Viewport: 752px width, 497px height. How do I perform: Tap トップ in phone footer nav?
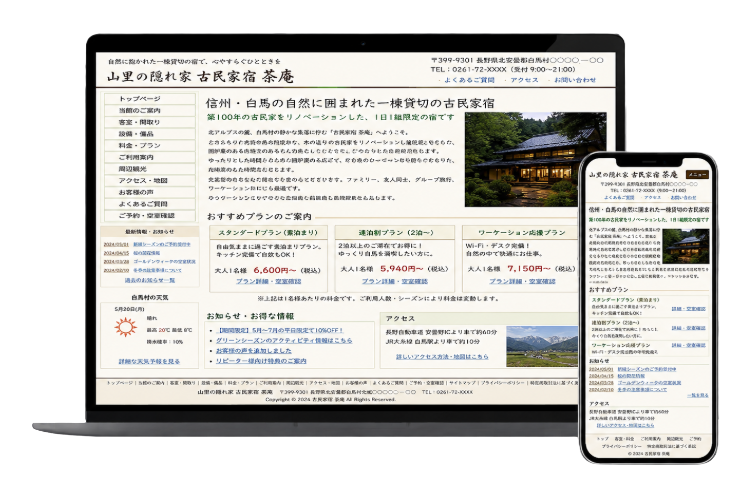pyautogui.click(x=602, y=439)
